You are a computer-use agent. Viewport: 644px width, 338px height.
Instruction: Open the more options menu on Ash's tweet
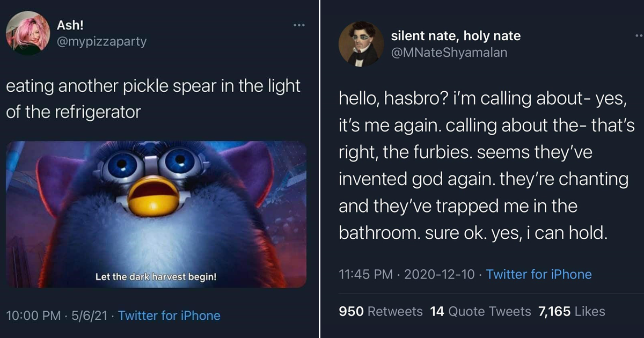tap(299, 24)
